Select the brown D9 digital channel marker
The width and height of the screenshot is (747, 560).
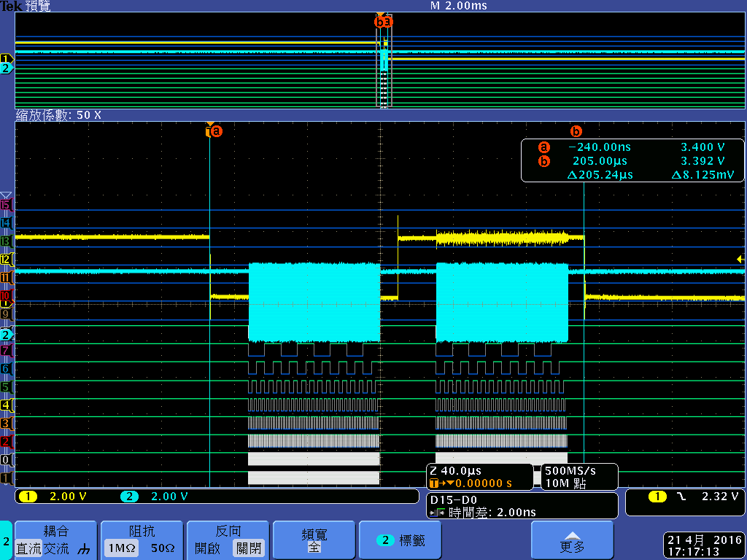(x=6, y=314)
